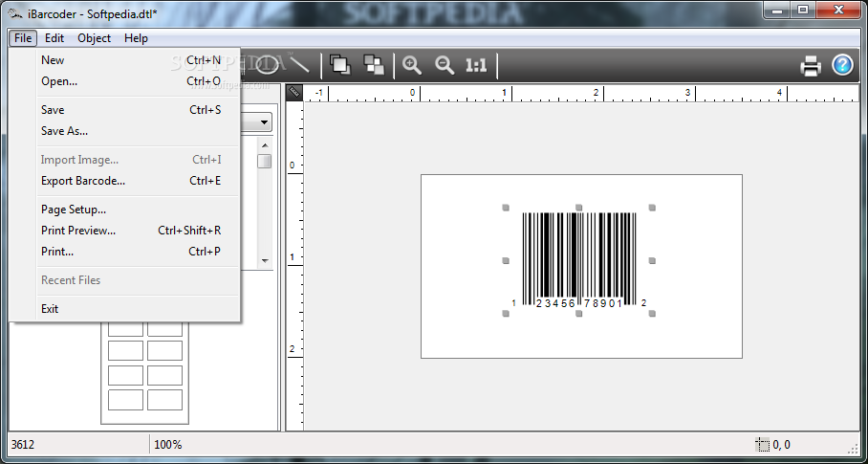The image size is (868, 464).
Task: Click the send to back icon
Action: coord(374,65)
